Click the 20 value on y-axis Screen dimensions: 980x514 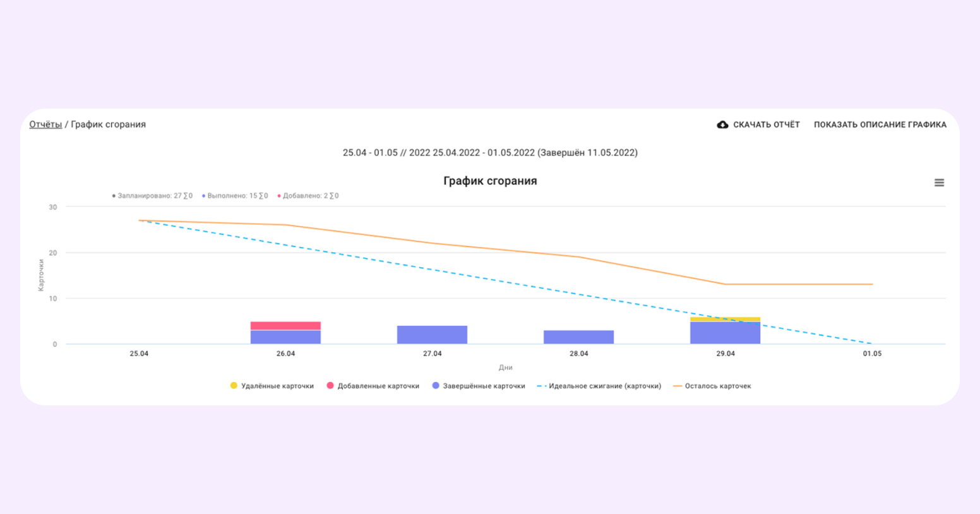pyautogui.click(x=53, y=253)
